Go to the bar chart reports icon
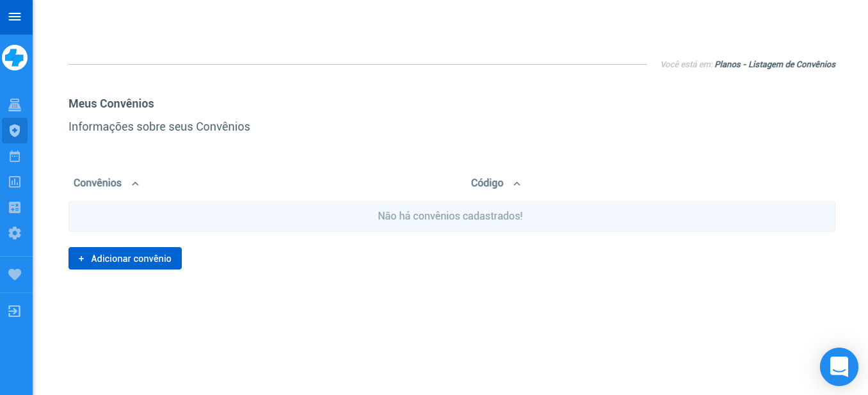 point(15,182)
